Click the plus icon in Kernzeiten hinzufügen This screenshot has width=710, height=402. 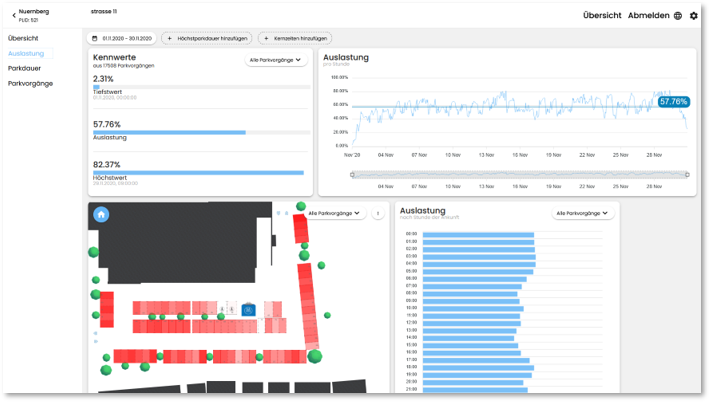[266, 38]
